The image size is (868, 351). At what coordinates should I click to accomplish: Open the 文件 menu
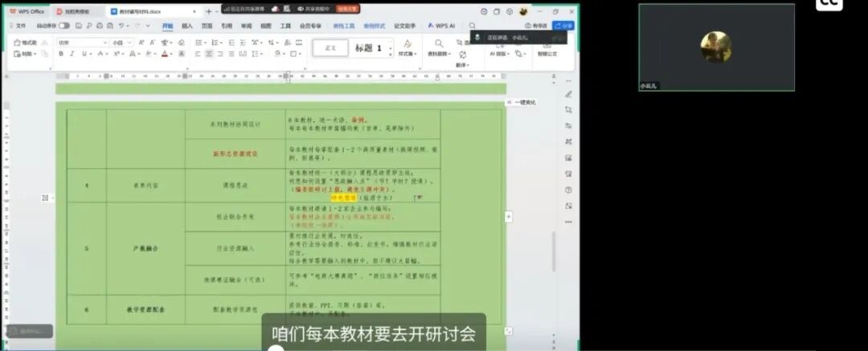(x=18, y=26)
